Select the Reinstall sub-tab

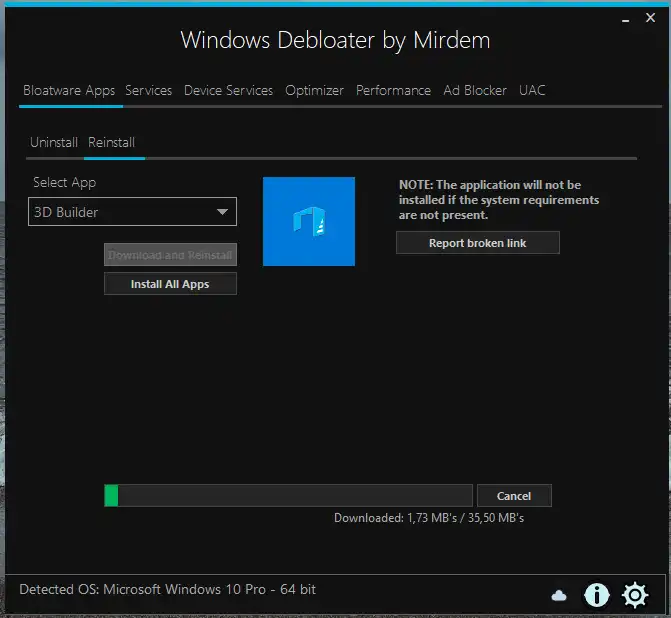pos(111,143)
